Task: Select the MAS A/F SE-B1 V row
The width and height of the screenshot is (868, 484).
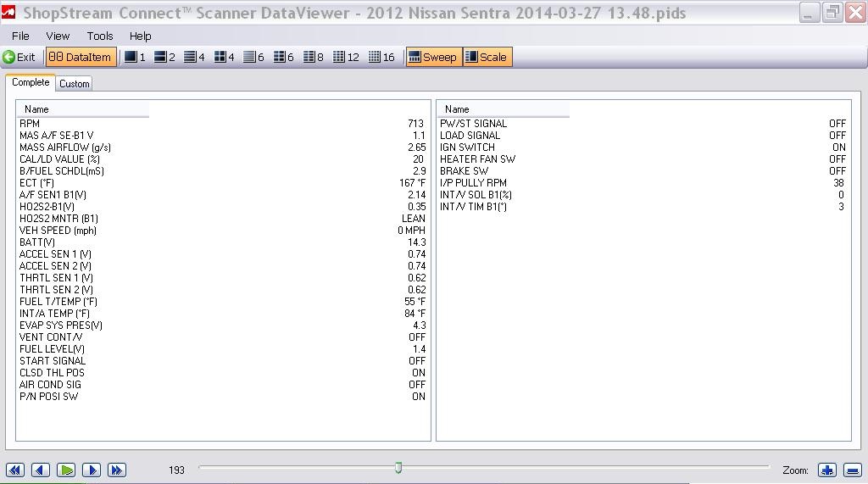Action: [x=223, y=136]
